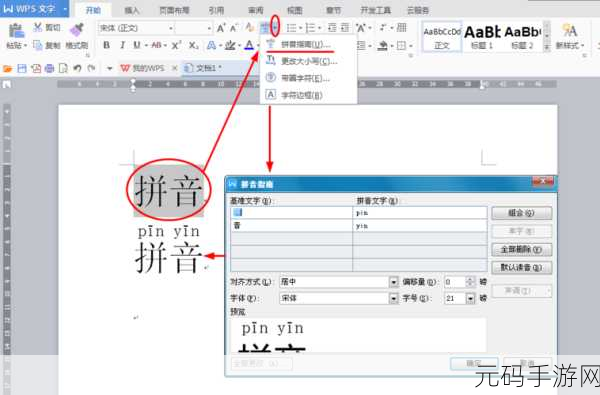Click the Clear Formatting icon
The height and width of the screenshot is (395, 600).
249,28
